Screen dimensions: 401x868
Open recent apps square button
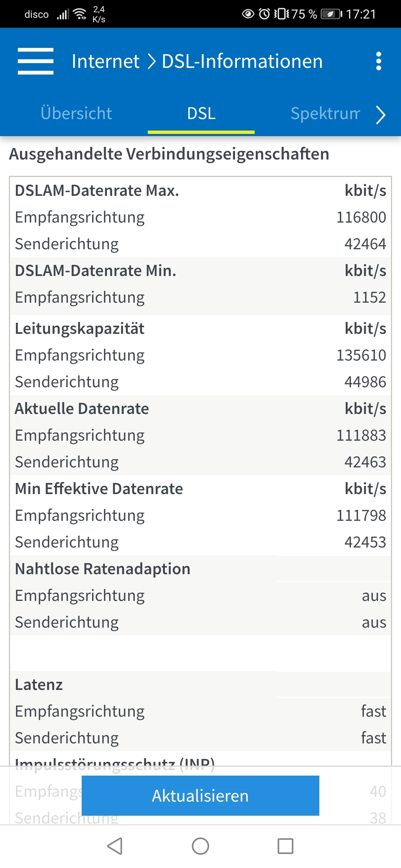pyautogui.click(x=285, y=846)
